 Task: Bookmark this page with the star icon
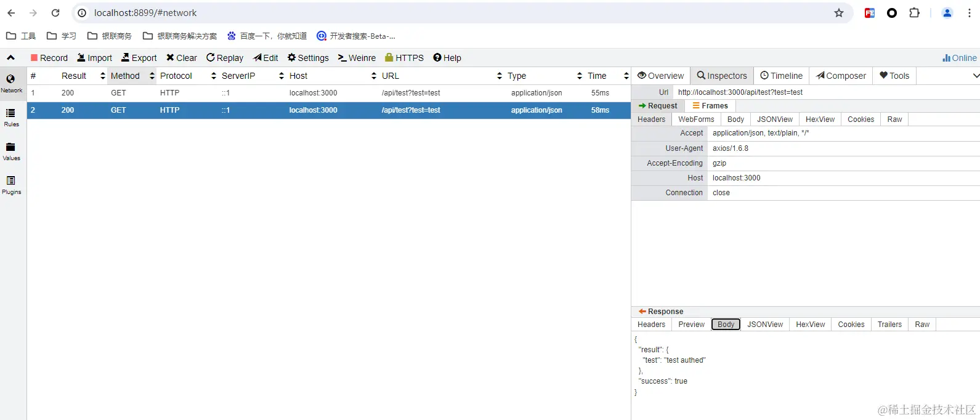point(839,13)
